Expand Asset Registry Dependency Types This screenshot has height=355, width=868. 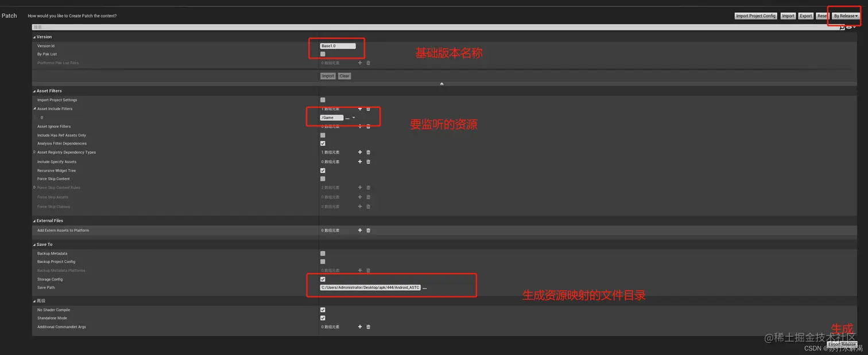click(34, 152)
